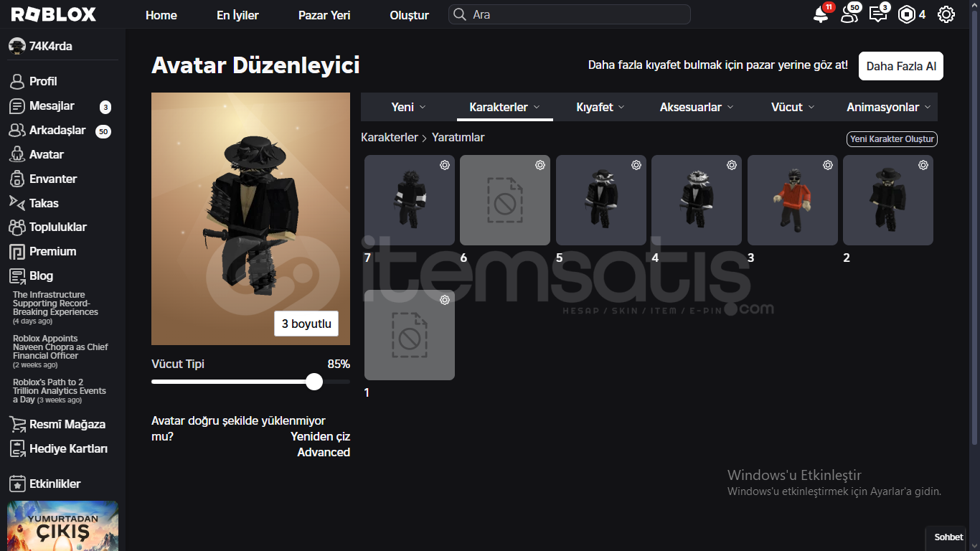This screenshot has width=980, height=551.
Task: Go to Home in top navigation
Action: [161, 15]
